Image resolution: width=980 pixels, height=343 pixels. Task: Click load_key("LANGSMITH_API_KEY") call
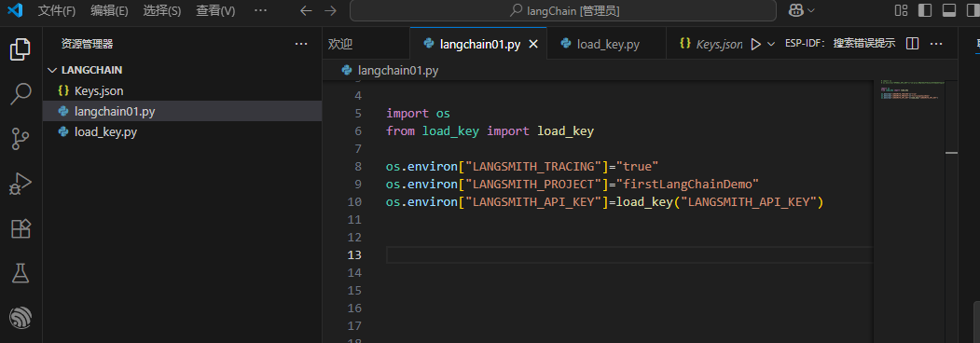720,202
